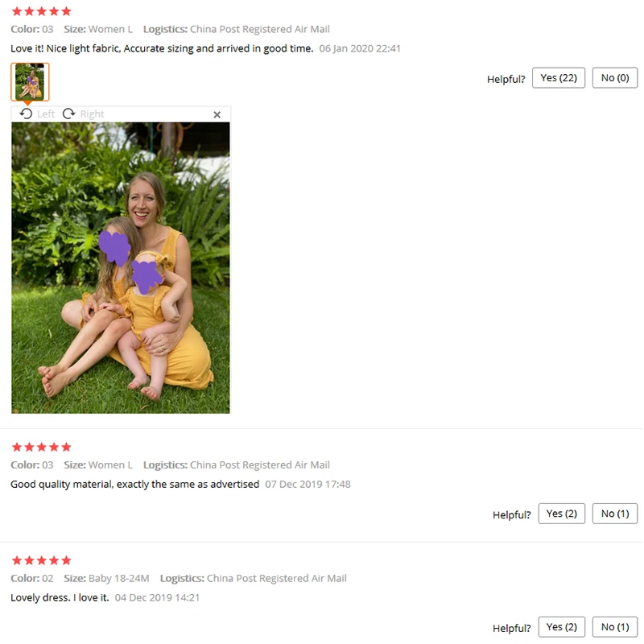The image size is (644, 644).
Task: Click the rotate left icon
Action: click(26, 114)
